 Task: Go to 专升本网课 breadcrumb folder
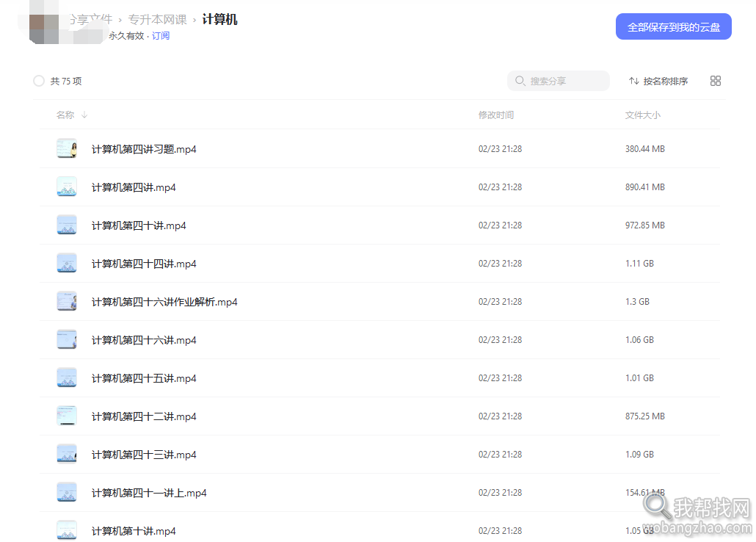pyautogui.click(x=158, y=19)
